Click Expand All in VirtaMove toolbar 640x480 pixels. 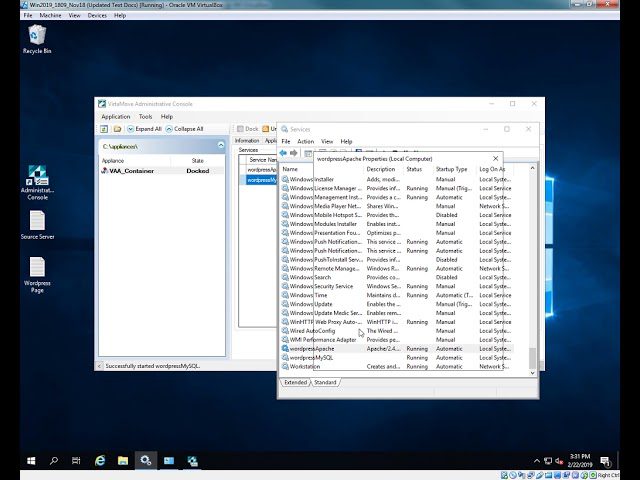click(x=144, y=129)
